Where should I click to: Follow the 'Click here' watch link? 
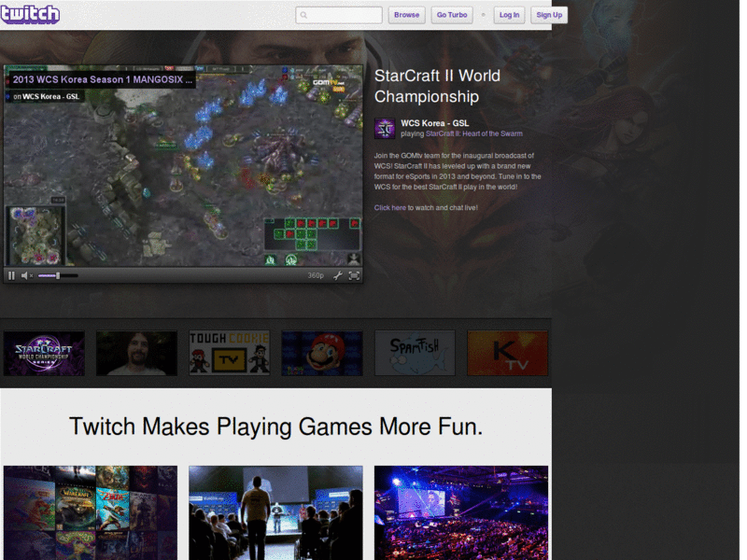(389, 207)
